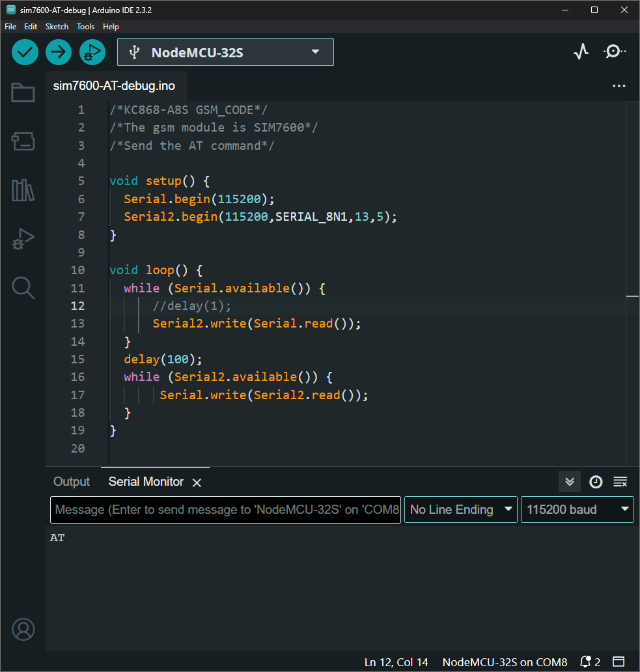The width and height of the screenshot is (640, 672).
Task: Open the Boards Manager sidebar icon
Action: point(23,141)
